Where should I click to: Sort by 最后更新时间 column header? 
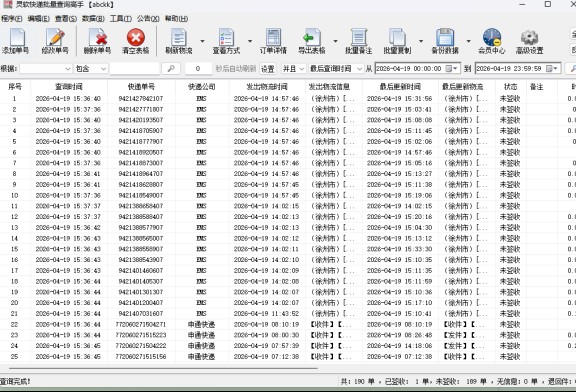[x=400, y=87]
